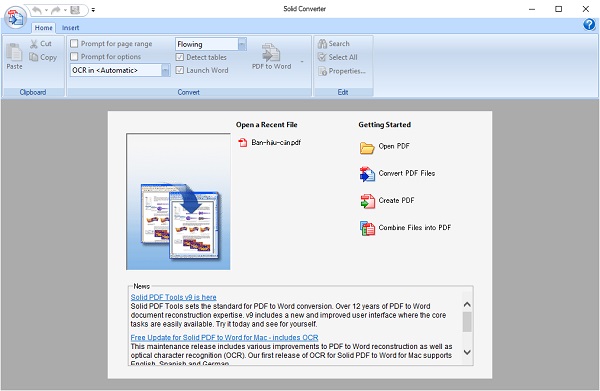This screenshot has width=600, height=391.
Task: Open Free Update for Solid PDF to Word for Mac link
Action: (224, 337)
